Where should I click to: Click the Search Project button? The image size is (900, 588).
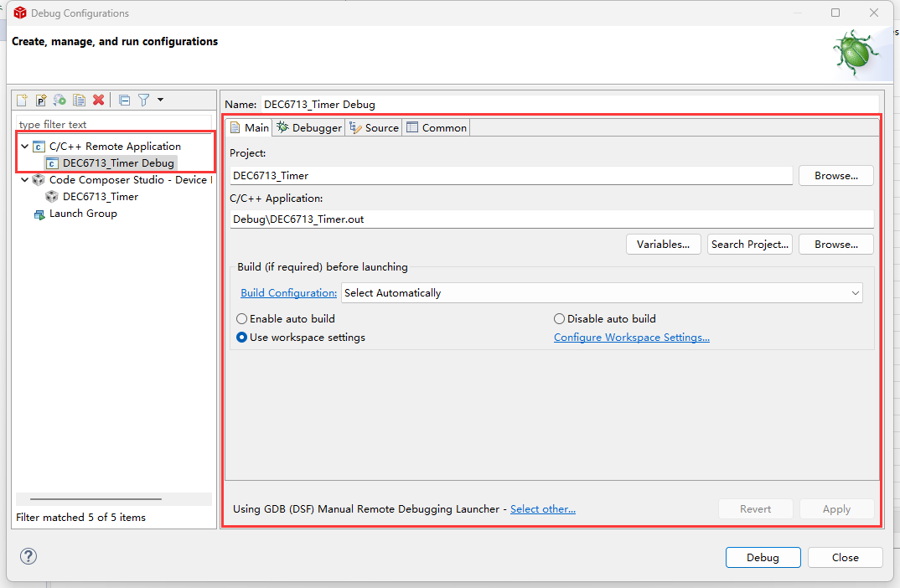click(749, 245)
